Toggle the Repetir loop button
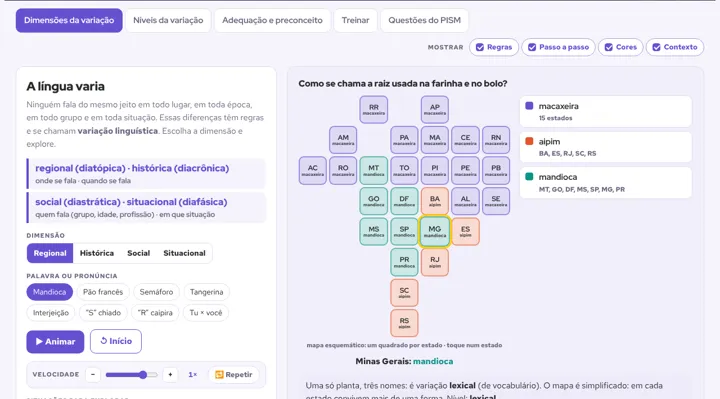Image resolution: width=720 pixels, height=399 pixels. [x=234, y=375]
